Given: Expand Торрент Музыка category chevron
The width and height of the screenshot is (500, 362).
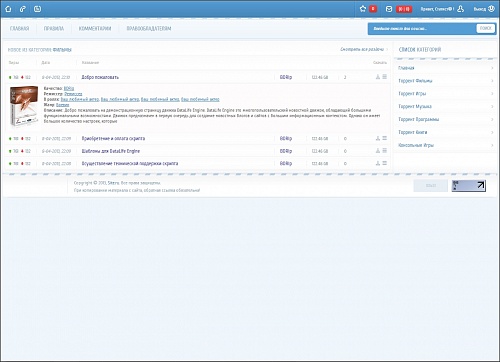Looking at the screenshot, I should [x=492, y=106].
